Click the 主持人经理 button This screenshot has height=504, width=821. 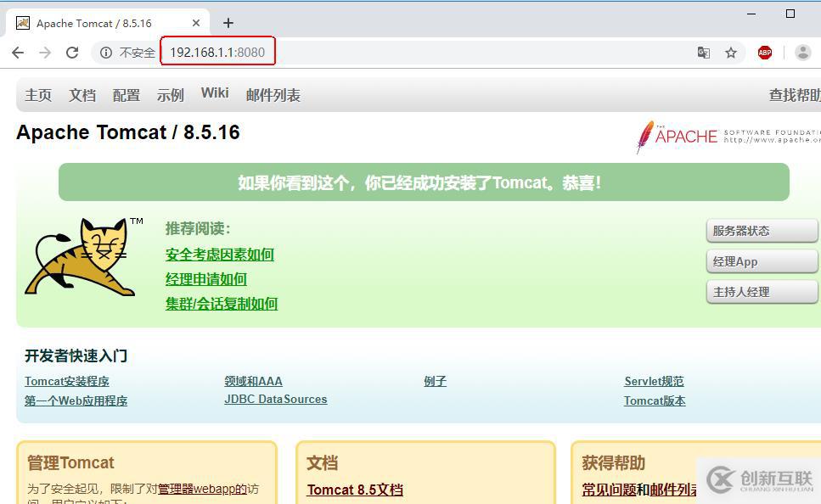click(762, 292)
